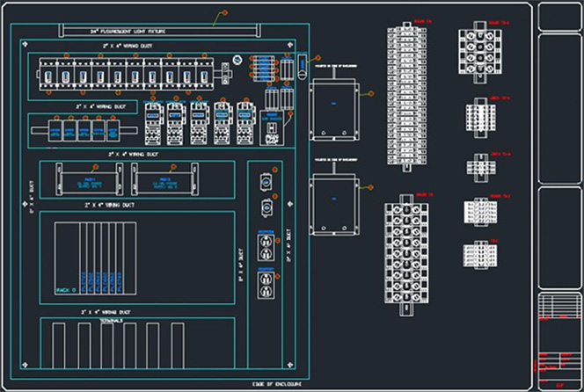Select wiring duct label above TERMINALS section

106,312
